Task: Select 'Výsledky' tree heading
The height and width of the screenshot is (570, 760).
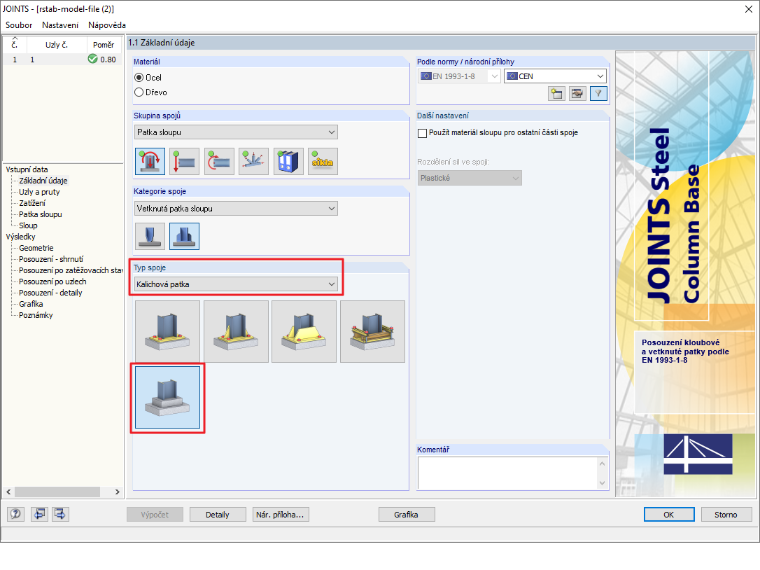Action: pyautogui.click(x=20, y=237)
